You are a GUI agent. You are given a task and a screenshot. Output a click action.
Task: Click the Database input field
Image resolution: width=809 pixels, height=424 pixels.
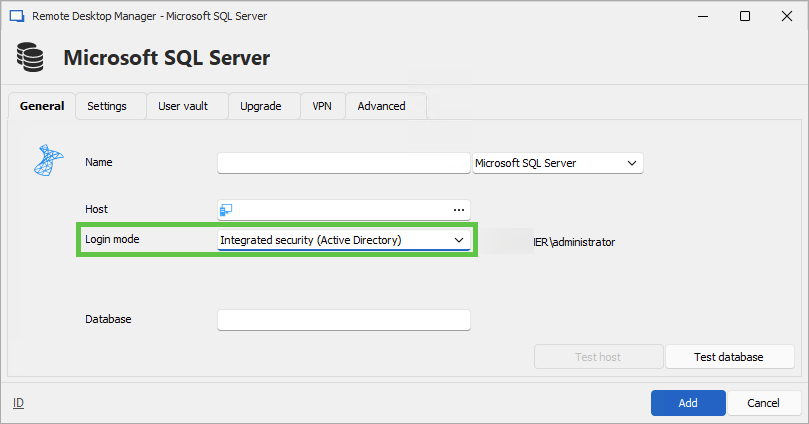coord(344,320)
